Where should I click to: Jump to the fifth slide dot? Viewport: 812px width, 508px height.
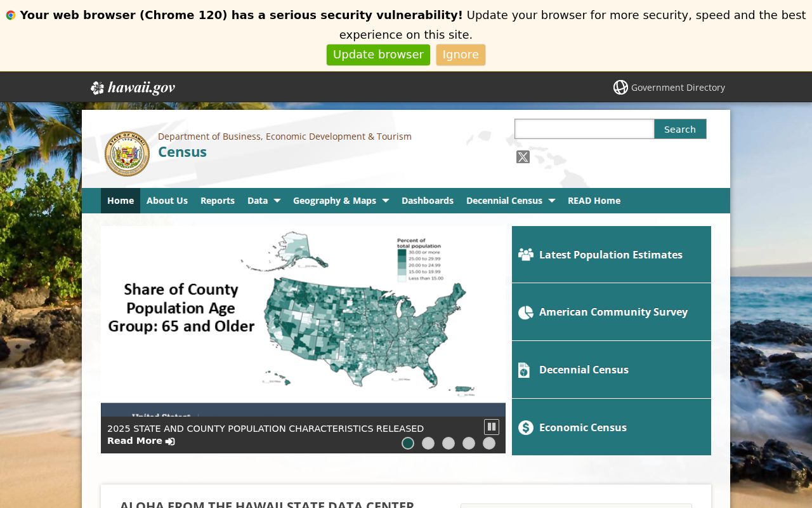click(489, 443)
